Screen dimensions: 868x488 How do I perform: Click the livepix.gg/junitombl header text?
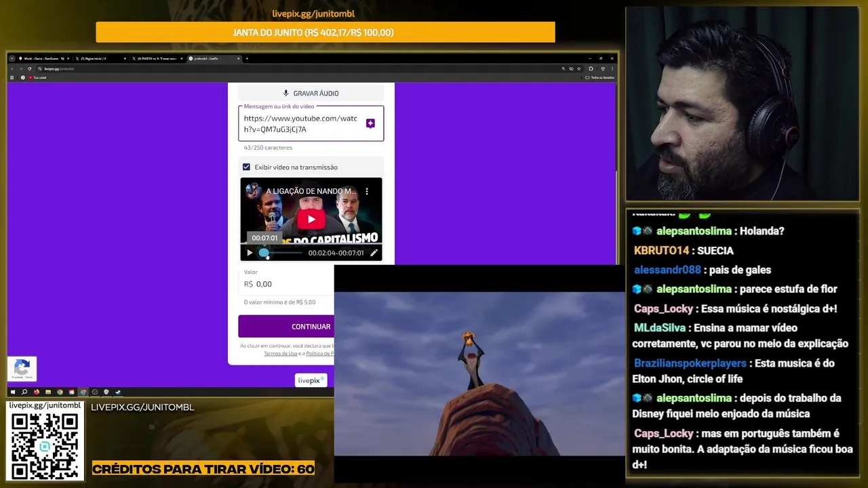coord(313,14)
